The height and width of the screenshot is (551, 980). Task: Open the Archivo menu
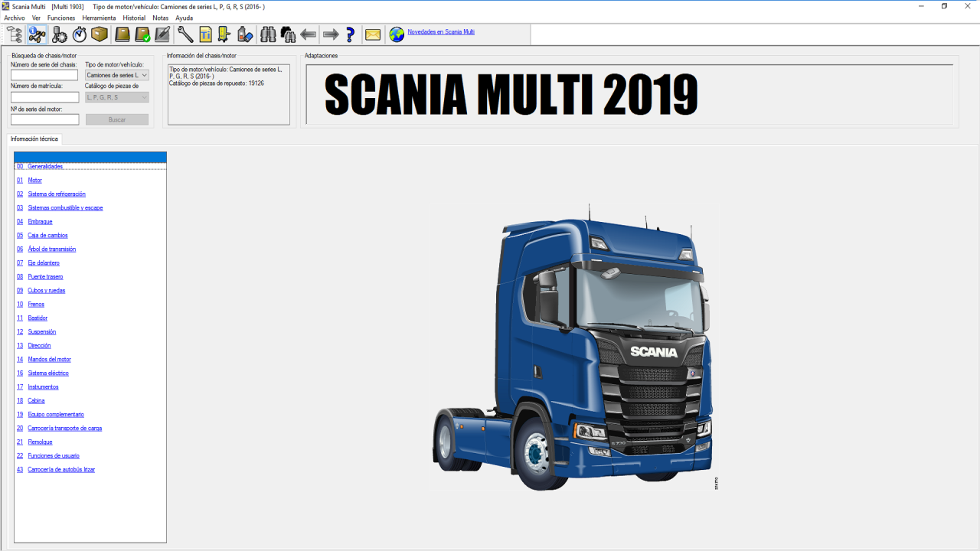(13, 17)
